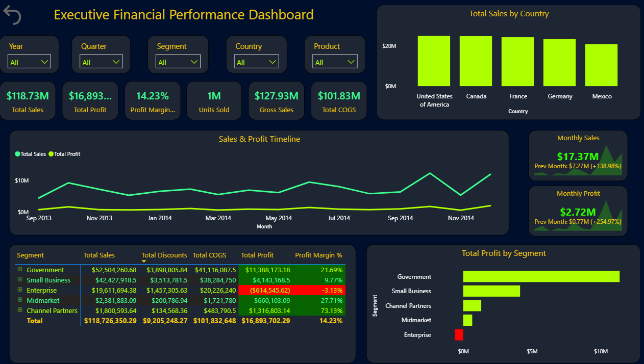644x364 pixels.
Task: Click the Midmarket profit bar
Action: click(x=467, y=320)
